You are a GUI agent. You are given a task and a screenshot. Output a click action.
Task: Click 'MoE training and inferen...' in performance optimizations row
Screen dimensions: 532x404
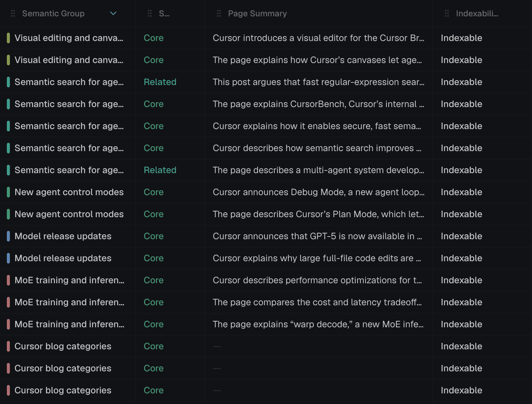point(70,280)
